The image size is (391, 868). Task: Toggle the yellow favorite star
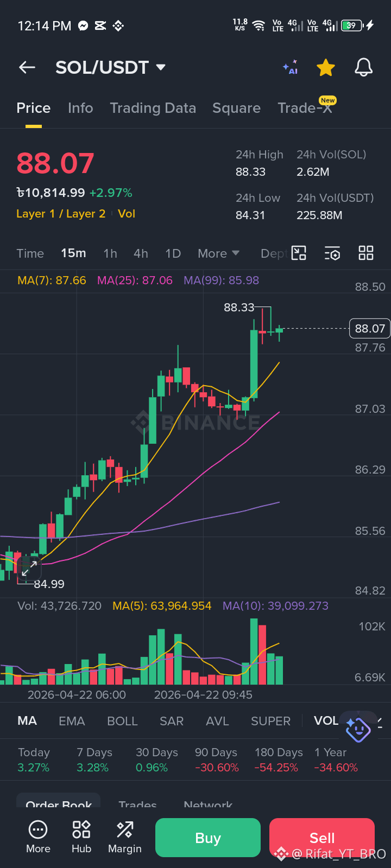[326, 68]
